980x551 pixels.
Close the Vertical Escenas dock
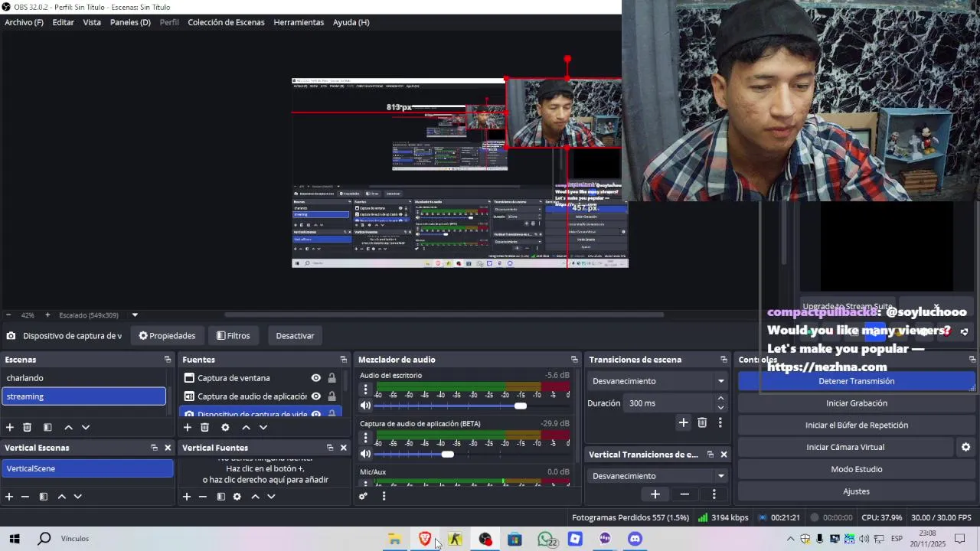click(168, 448)
